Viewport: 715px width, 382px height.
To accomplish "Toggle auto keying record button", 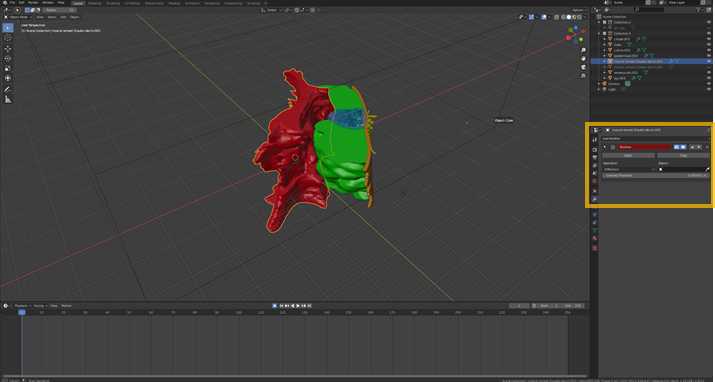I will (275, 306).
